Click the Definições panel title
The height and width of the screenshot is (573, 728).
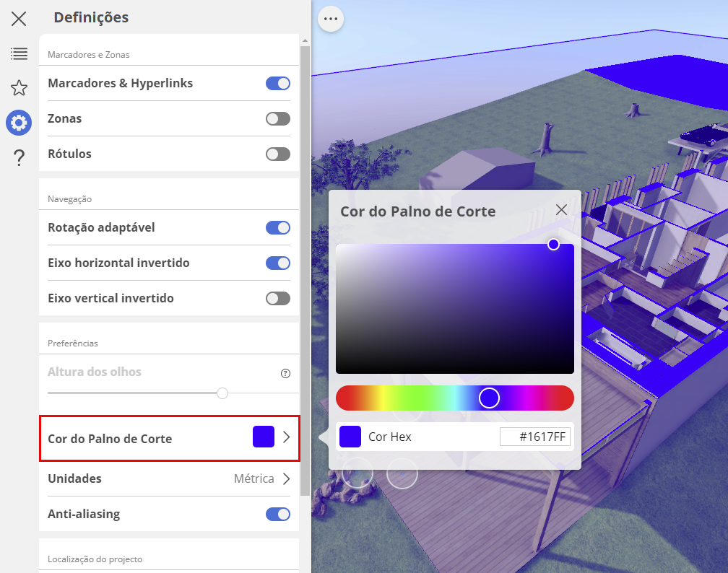coord(91,17)
